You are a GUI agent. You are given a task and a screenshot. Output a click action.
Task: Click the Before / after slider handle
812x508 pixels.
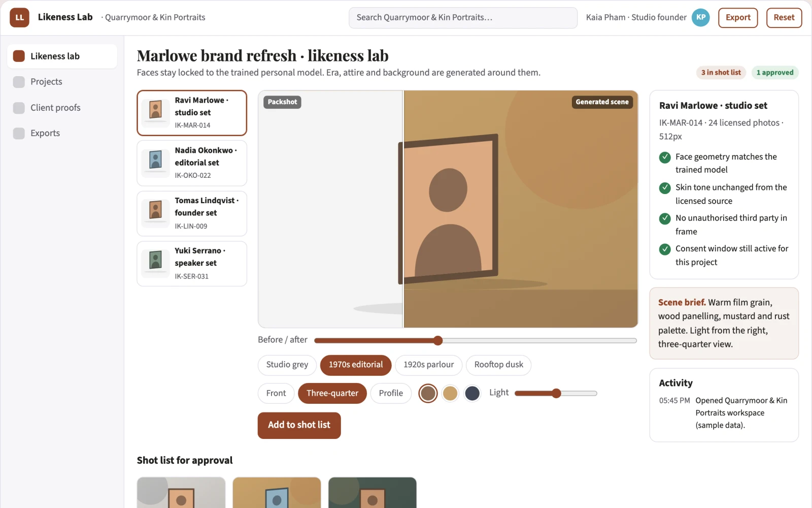438,340
